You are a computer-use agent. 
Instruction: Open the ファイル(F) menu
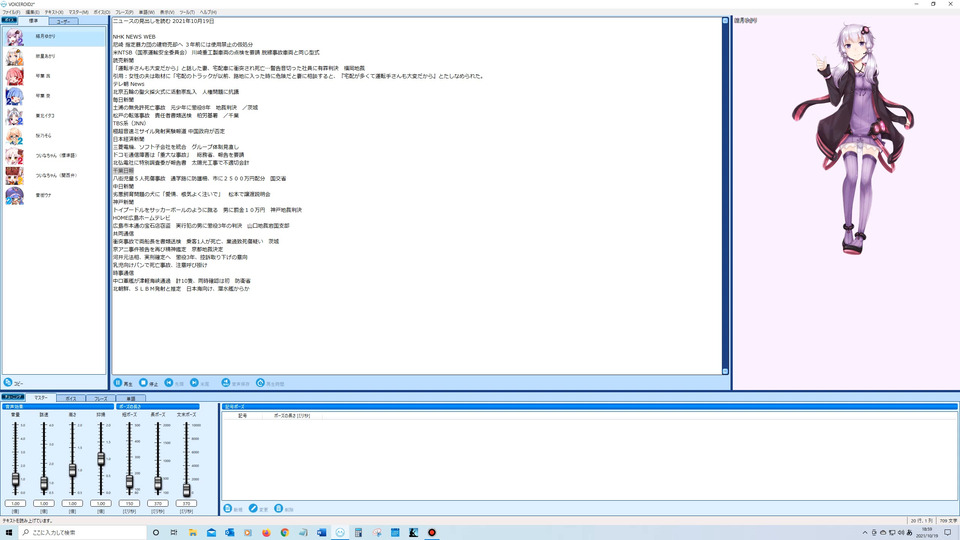tap(11, 12)
